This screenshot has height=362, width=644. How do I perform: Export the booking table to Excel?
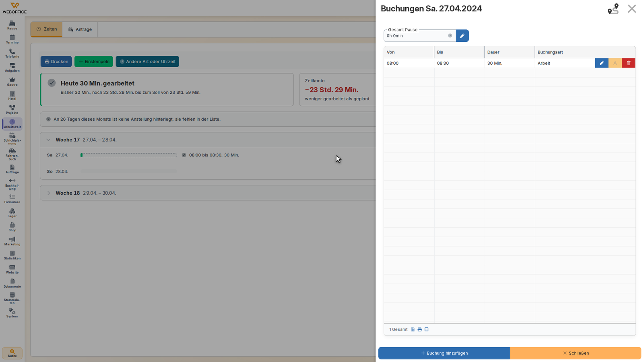tap(413, 329)
